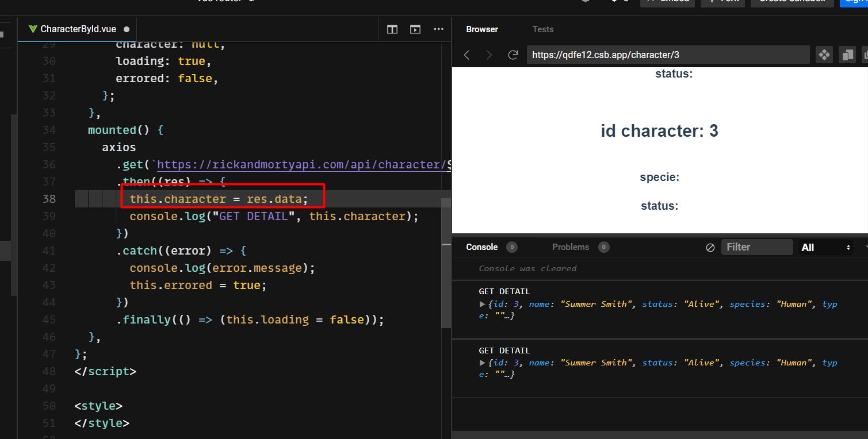Select the Console tab
This screenshot has height=439, width=868.
tap(482, 247)
